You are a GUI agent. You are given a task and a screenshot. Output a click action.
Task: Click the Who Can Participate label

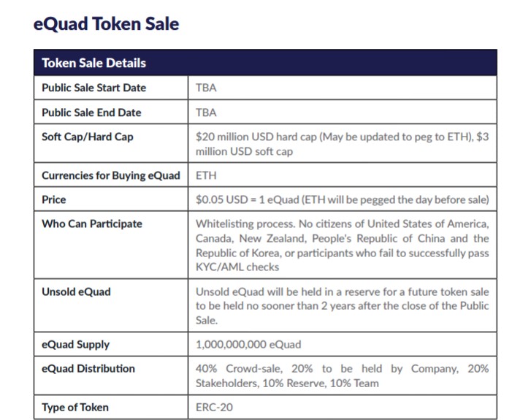tap(92, 224)
